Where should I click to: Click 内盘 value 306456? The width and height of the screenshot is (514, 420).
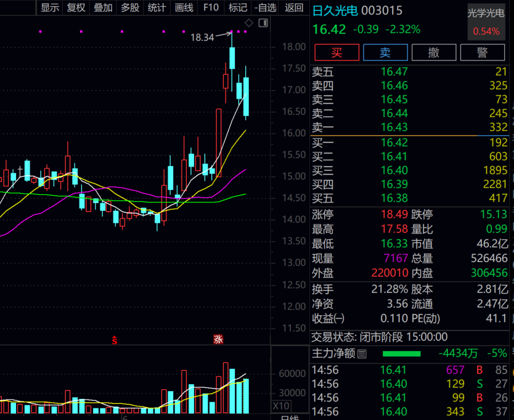(489, 273)
